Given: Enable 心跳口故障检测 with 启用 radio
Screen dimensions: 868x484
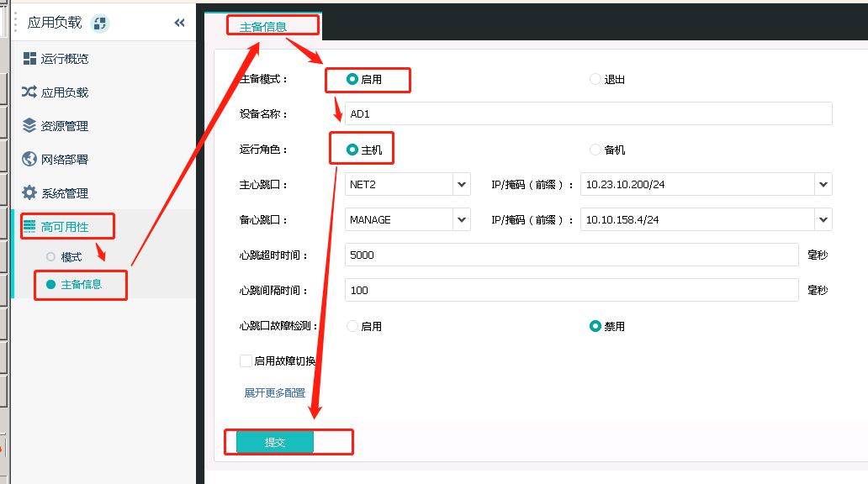Looking at the screenshot, I should click(x=352, y=326).
